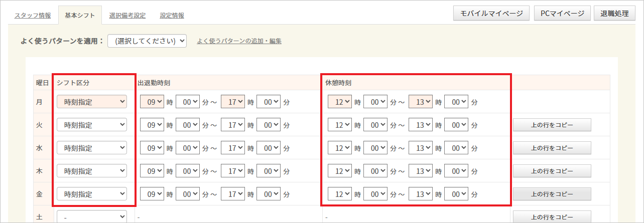The height and width of the screenshot is (223, 644).
Task: Open the よく使うパターンを適用 dropdown
Action: (x=147, y=41)
